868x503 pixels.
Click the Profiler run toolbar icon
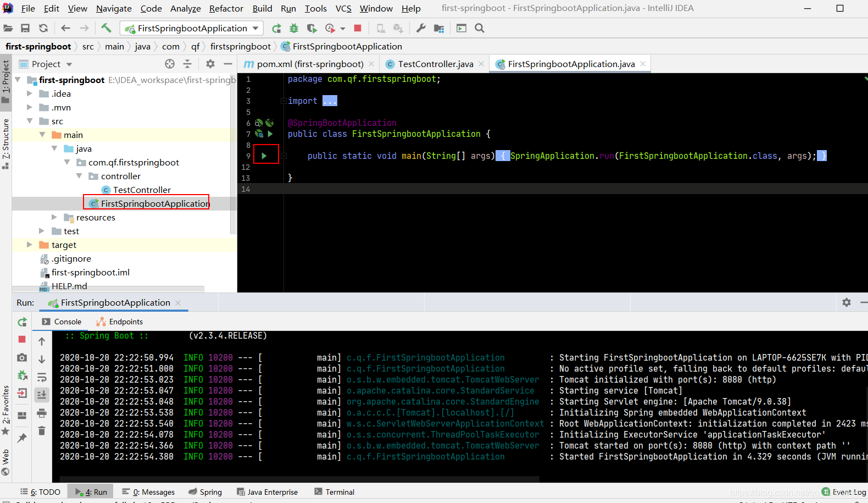330,28
